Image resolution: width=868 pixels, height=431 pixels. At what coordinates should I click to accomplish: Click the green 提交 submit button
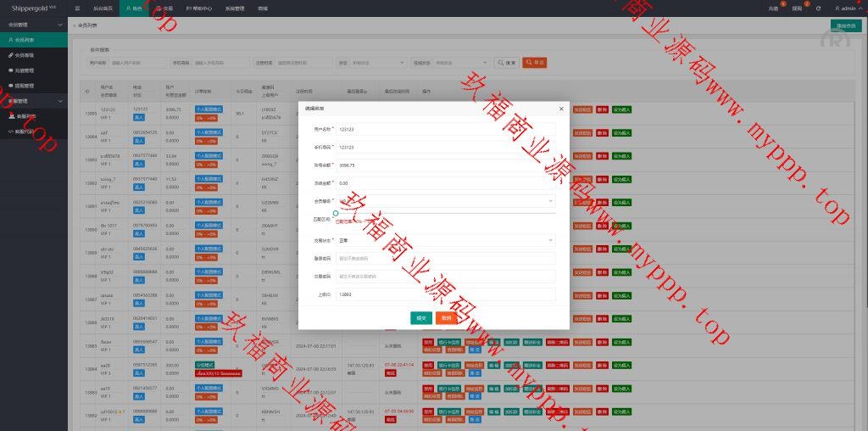point(421,317)
